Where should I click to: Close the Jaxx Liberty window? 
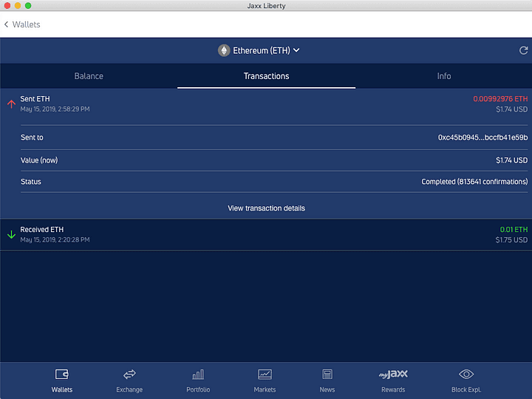click(7, 5)
